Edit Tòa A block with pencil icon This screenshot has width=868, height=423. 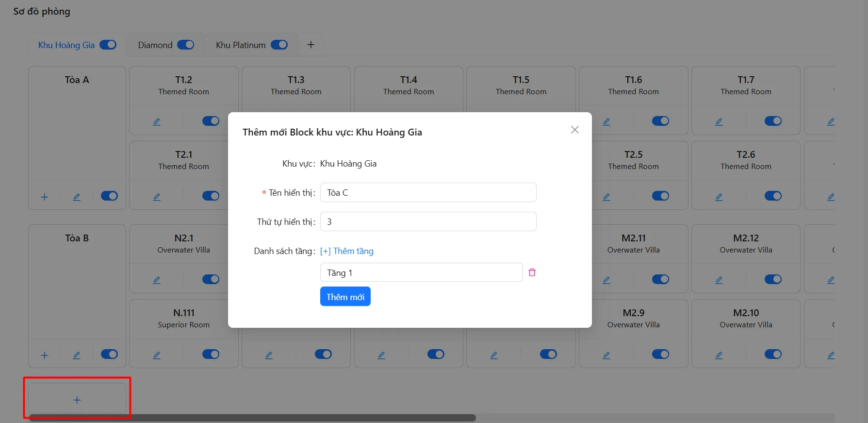(77, 197)
